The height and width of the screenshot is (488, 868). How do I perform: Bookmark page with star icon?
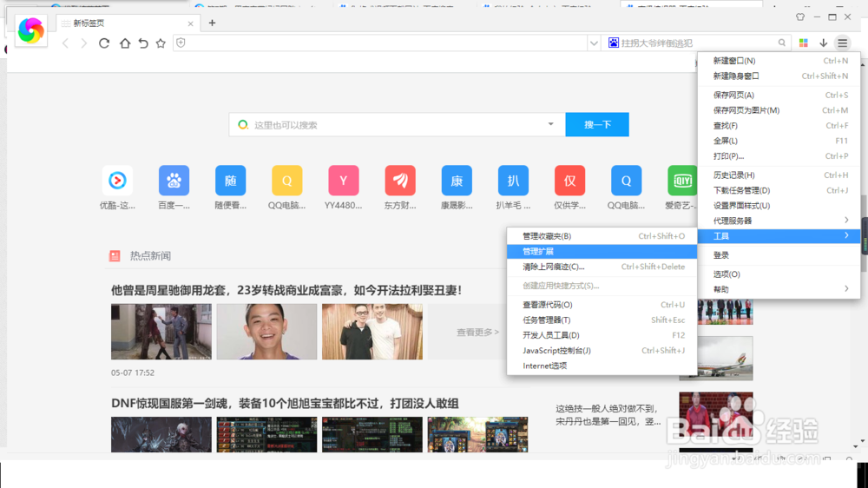click(161, 43)
